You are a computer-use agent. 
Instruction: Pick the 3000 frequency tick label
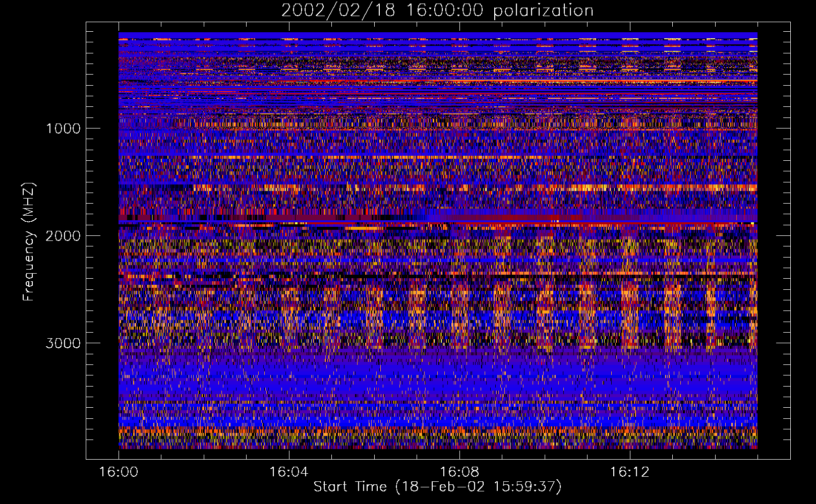63,343
